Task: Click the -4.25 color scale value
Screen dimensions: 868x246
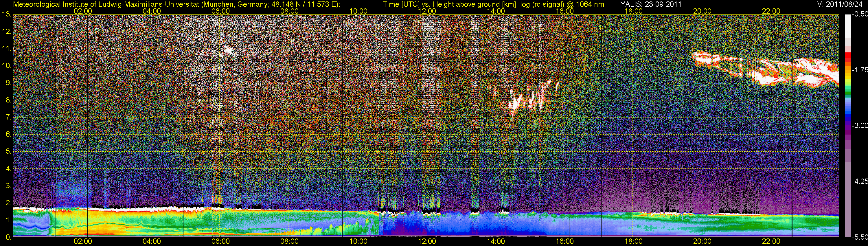Action: 860,181
